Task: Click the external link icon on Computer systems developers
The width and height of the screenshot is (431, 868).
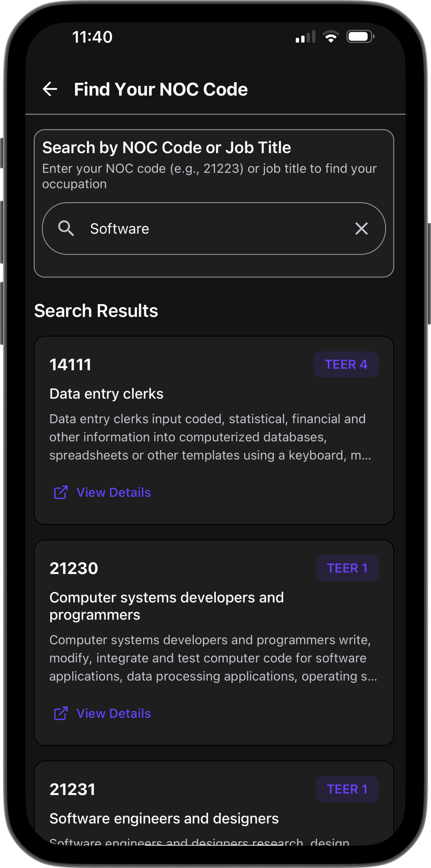Action: (61, 713)
